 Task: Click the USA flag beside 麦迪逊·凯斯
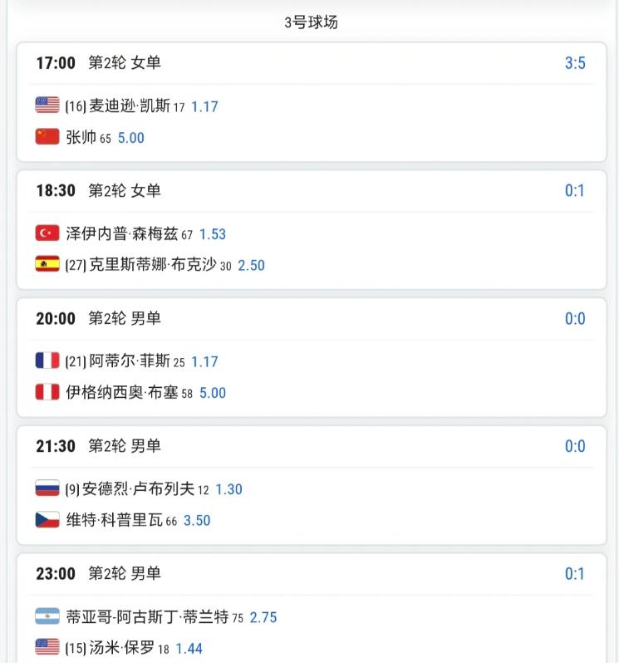(47, 105)
